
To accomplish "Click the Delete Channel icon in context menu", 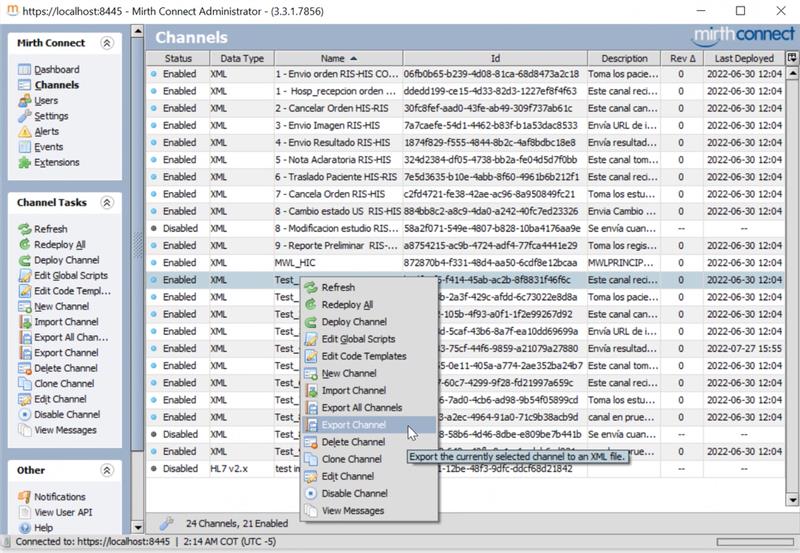I will (311, 442).
